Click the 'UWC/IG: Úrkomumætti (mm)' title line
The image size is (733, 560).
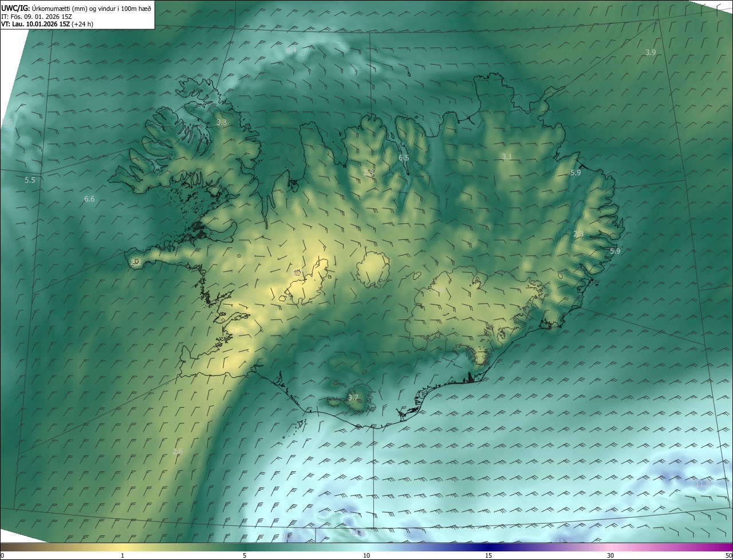pyautogui.click(x=76, y=8)
